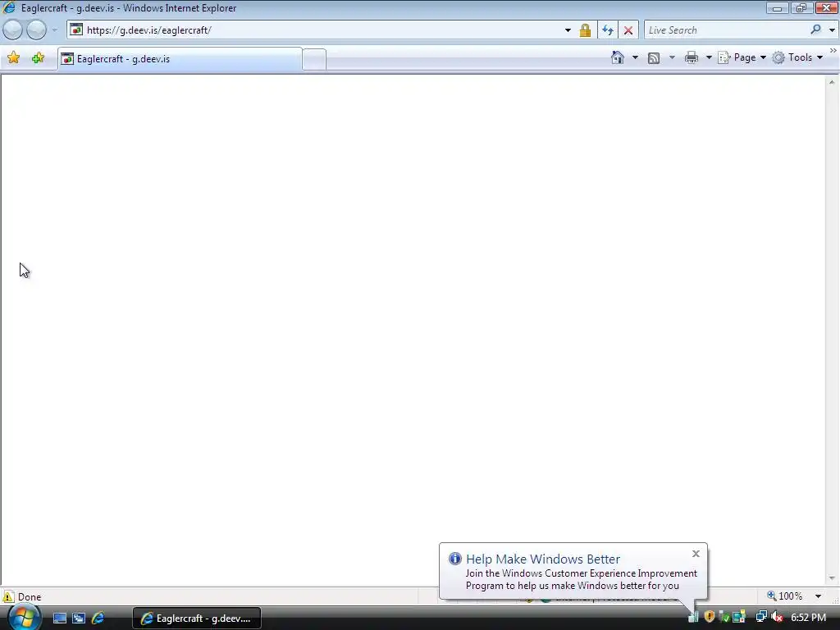Expand the zoom level dropdown
The width and height of the screenshot is (840, 630).
pyautogui.click(x=818, y=596)
